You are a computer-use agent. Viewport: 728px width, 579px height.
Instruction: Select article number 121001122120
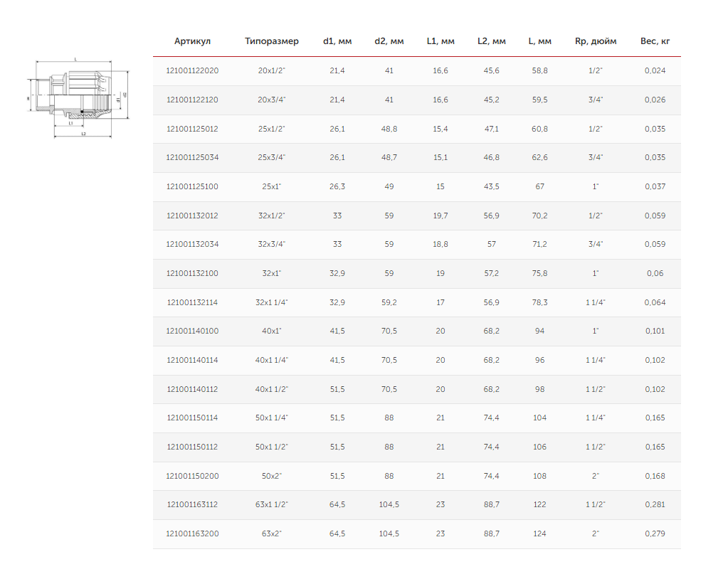click(192, 100)
